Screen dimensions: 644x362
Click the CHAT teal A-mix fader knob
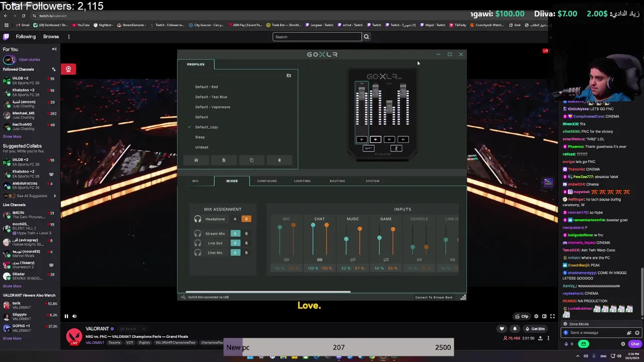tap(313, 225)
